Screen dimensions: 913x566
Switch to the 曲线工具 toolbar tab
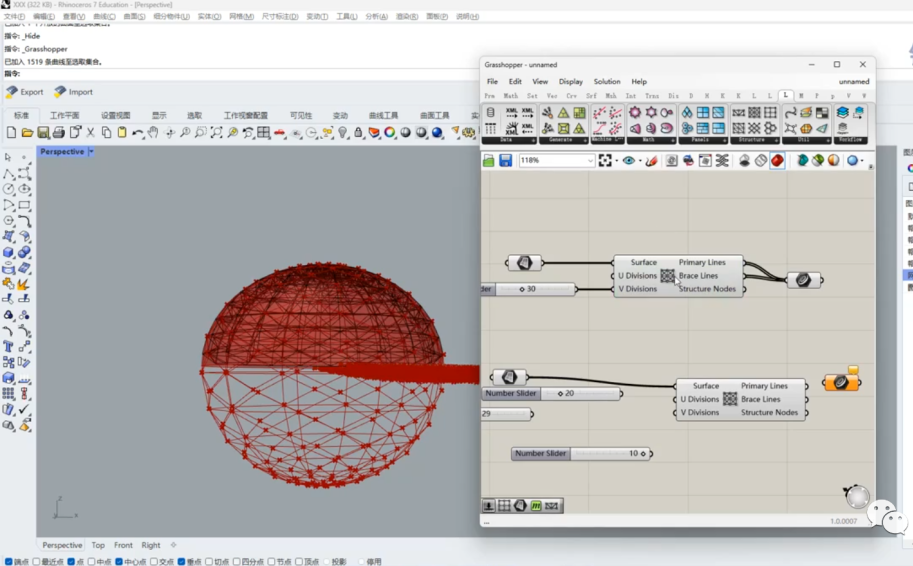(x=383, y=115)
